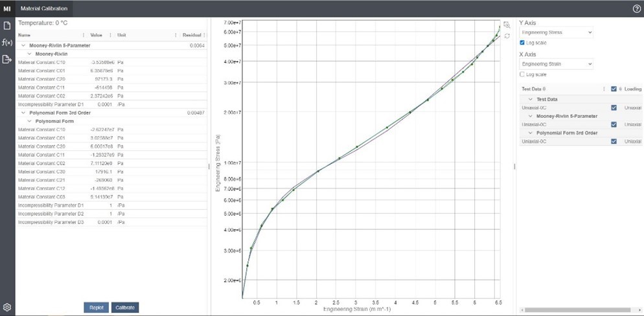Open Name column options menu icon
This screenshot has width=644, height=316.
pyautogui.click(x=83, y=35)
